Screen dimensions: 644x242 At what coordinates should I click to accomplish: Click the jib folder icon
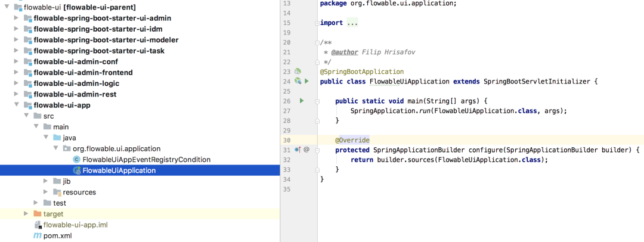[x=57, y=181]
